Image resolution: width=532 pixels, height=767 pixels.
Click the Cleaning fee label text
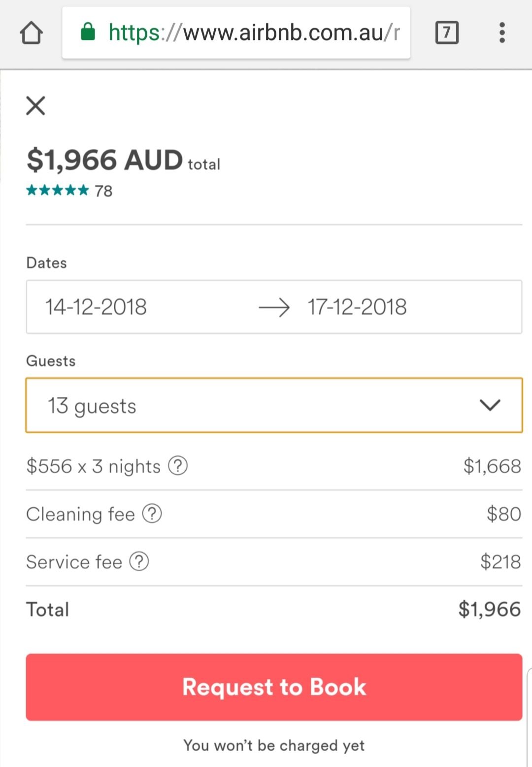tap(80, 514)
